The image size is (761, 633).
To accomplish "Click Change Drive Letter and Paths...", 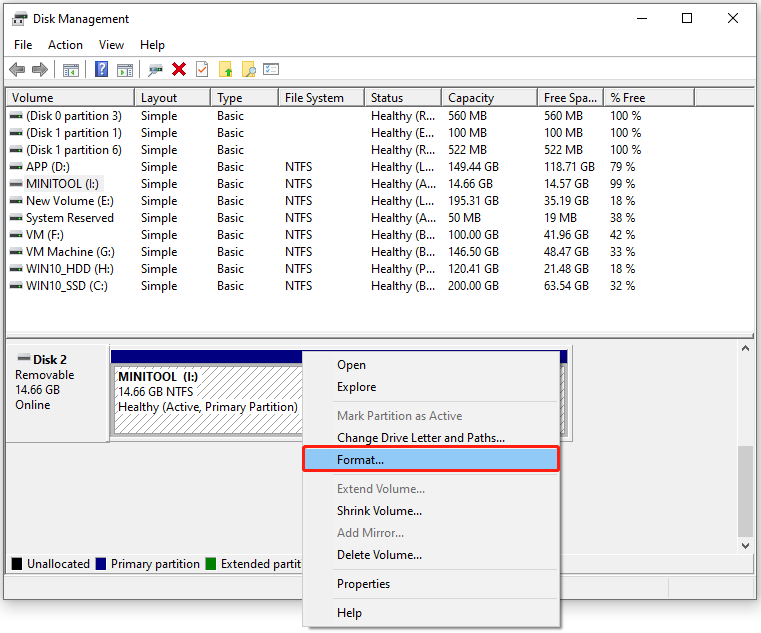I will (x=420, y=437).
